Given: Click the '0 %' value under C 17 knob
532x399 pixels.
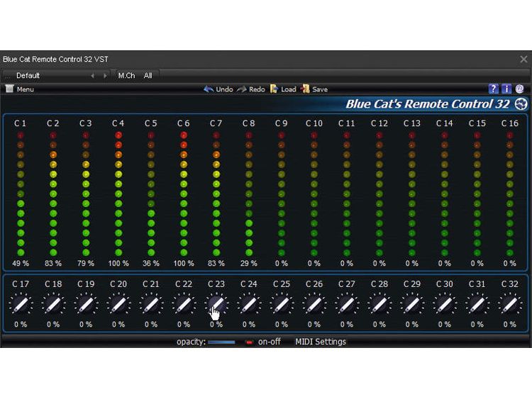Looking at the screenshot, I should click(21, 325).
